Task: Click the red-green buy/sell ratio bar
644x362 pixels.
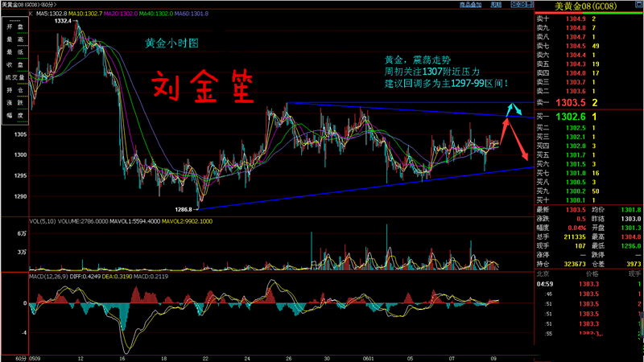Action: tap(589, 13)
